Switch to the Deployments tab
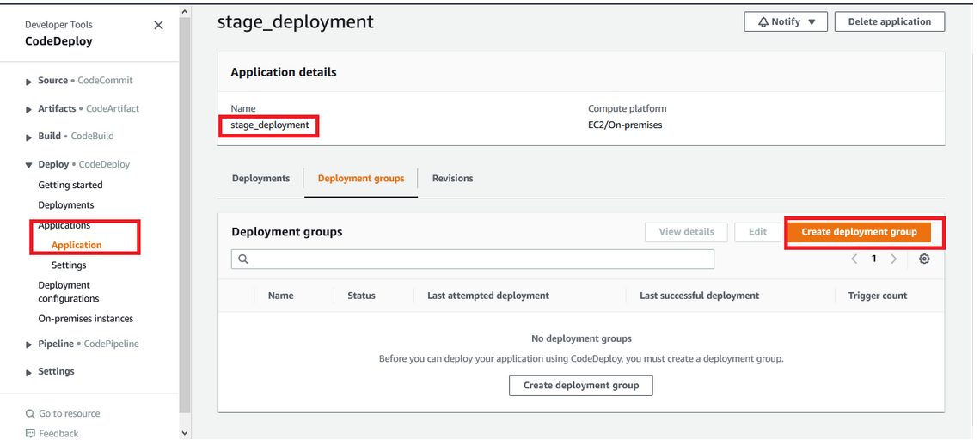980x445 pixels. pos(260,178)
